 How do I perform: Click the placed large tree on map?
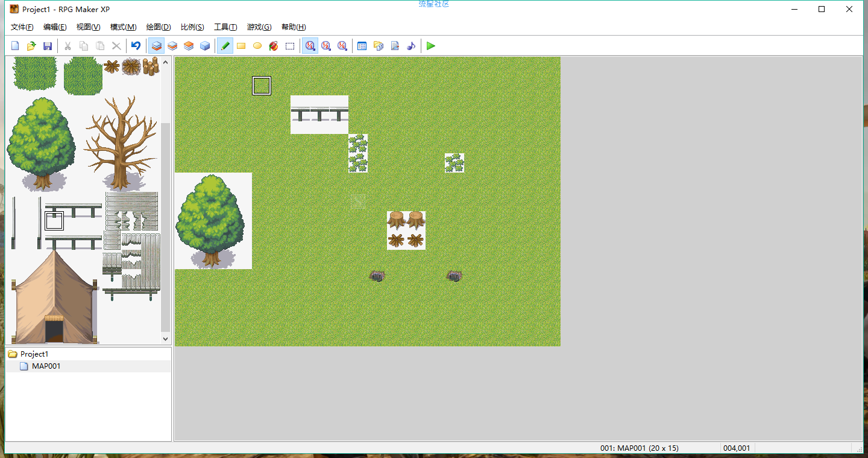coord(211,221)
